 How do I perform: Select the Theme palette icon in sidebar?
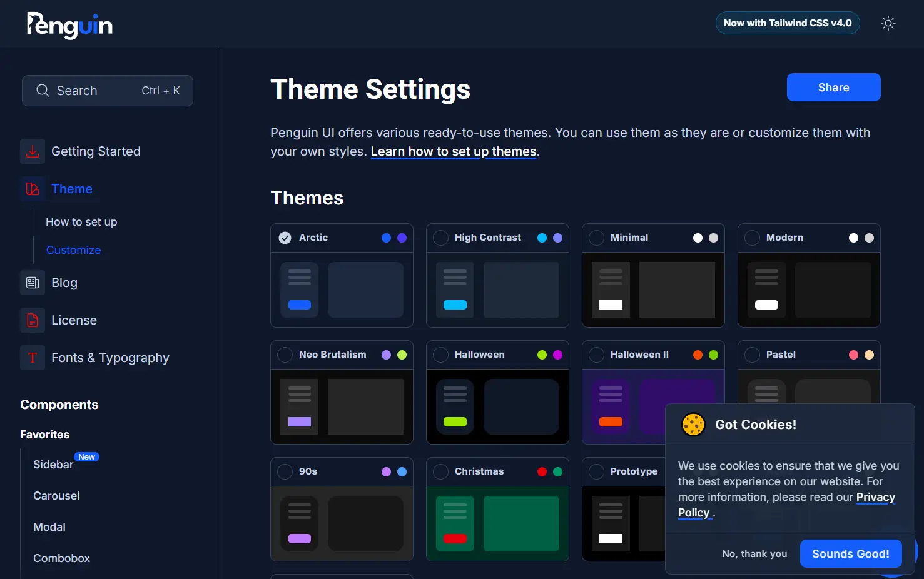pyautogui.click(x=33, y=189)
